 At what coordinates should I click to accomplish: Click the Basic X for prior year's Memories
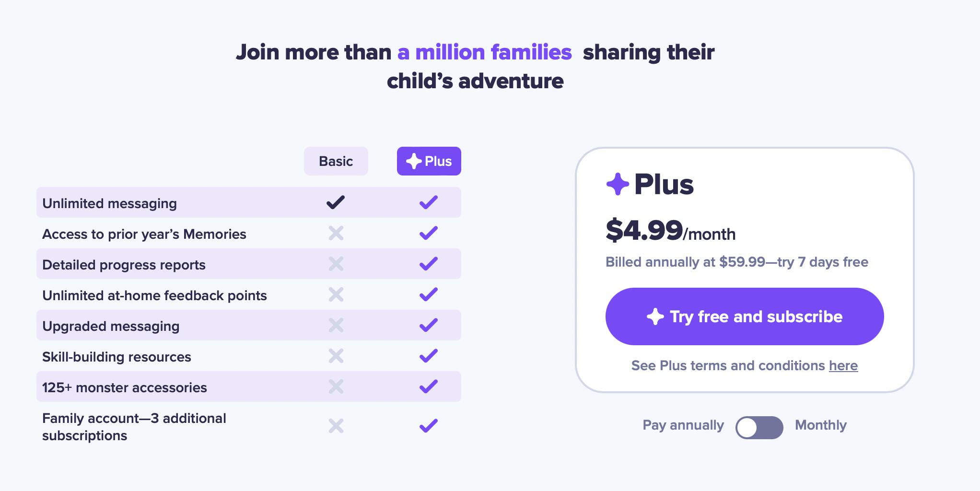pos(336,234)
